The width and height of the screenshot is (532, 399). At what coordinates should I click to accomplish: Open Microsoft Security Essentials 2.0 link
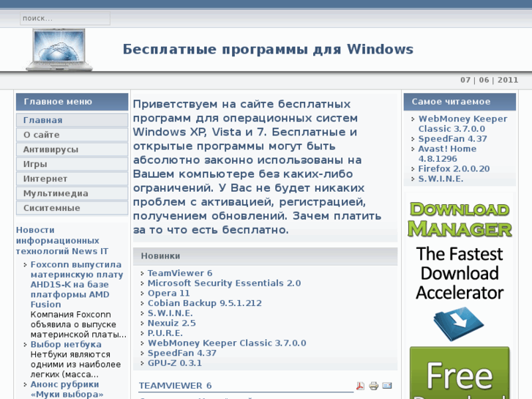pyautogui.click(x=224, y=283)
